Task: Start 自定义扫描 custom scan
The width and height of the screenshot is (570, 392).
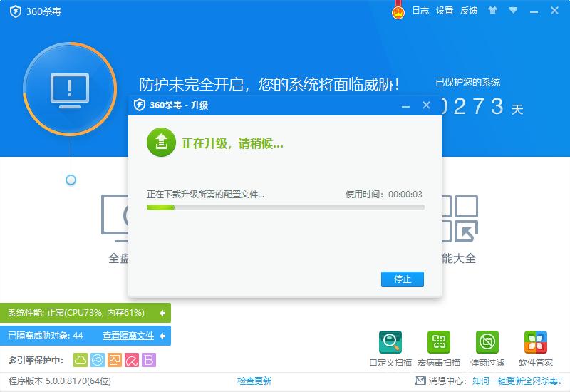Action: click(390, 349)
